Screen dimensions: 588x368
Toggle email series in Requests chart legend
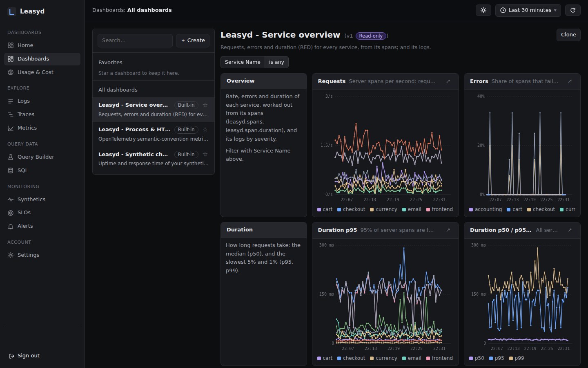412,209
